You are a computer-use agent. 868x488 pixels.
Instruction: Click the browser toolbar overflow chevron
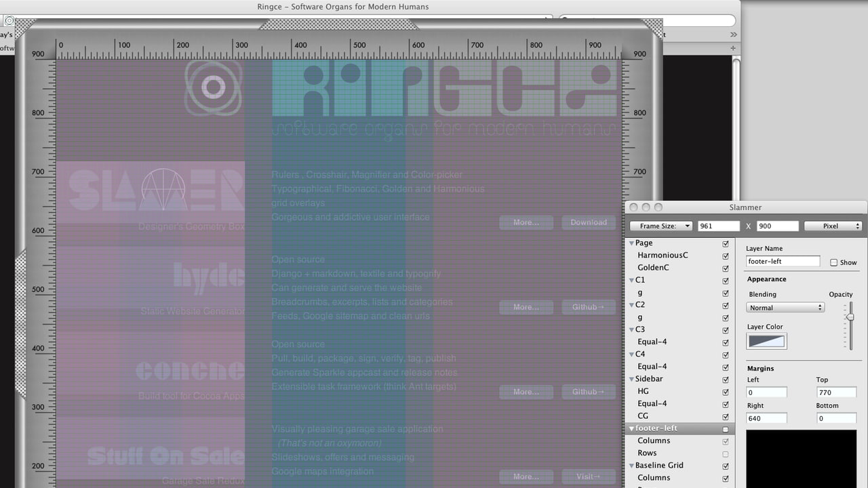click(733, 35)
